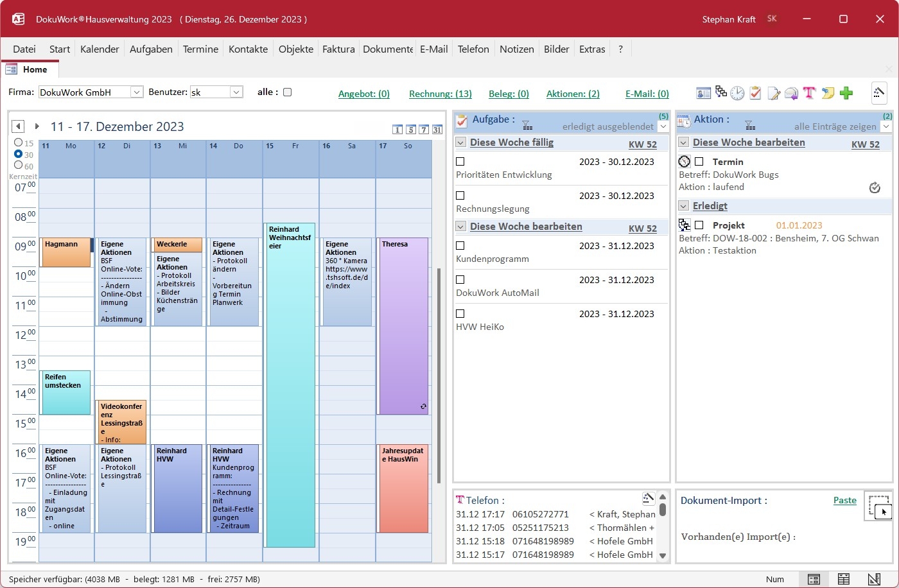
Task: Click the completed check icon for DokuWork Bugs
Action: [875, 187]
